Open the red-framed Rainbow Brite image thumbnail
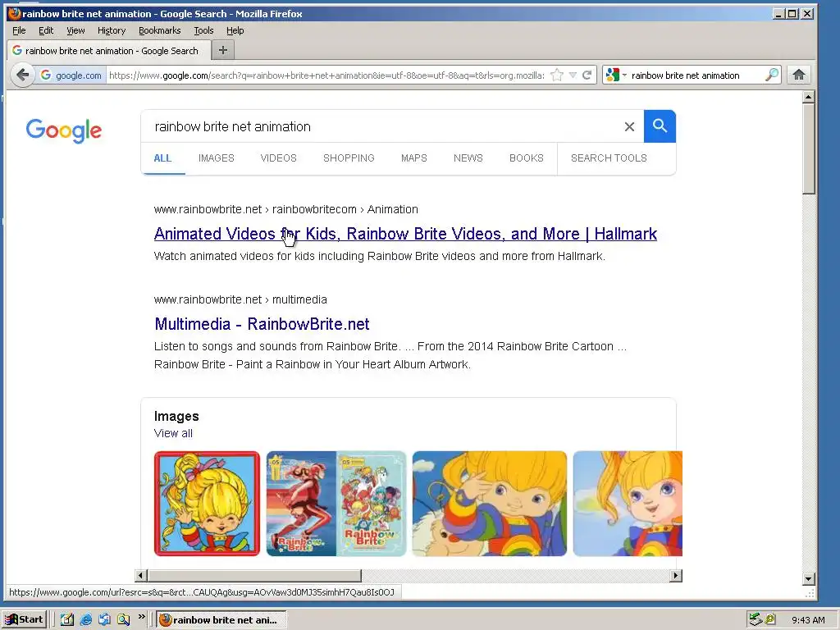This screenshot has width=840, height=630. click(x=207, y=504)
